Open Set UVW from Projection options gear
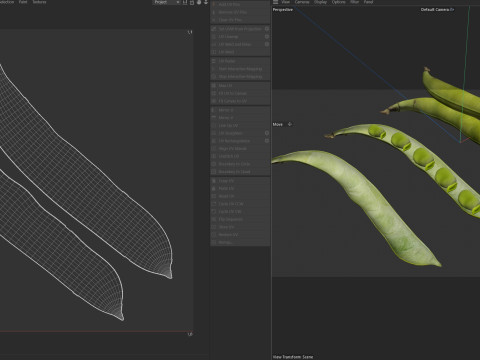This screenshot has width=480, height=360. [267, 29]
